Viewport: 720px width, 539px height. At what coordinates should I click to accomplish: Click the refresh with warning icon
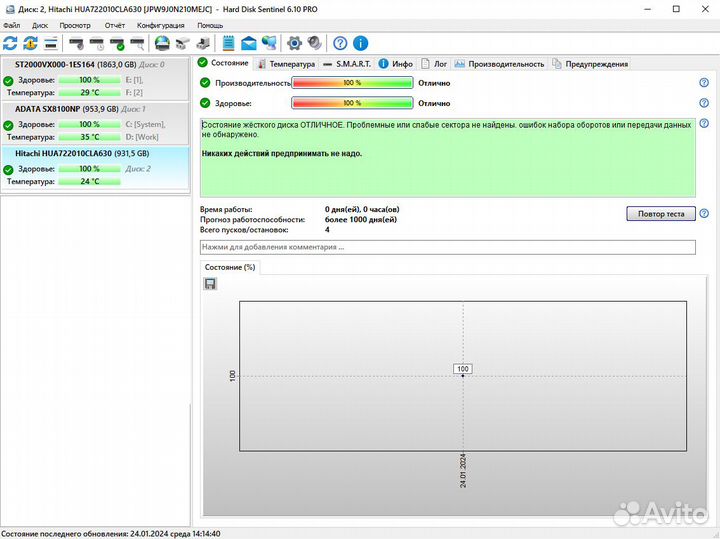point(30,43)
